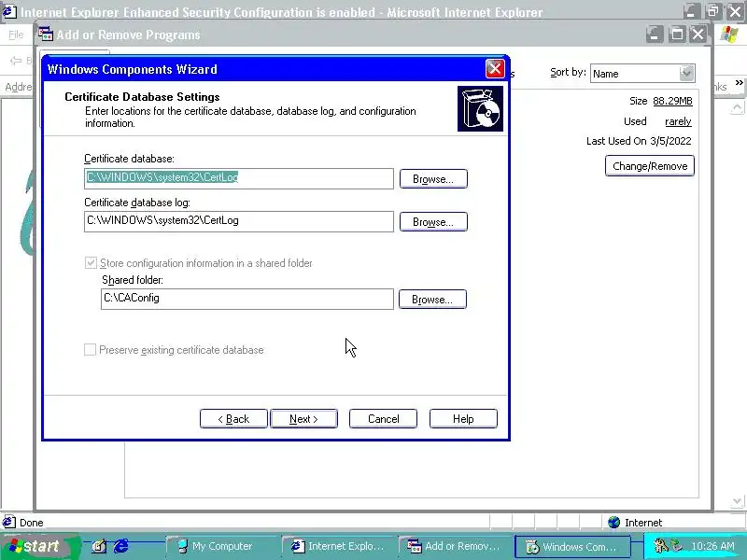Viewport: 747px width, 560px height.
Task: Switch to Add or Remove Programs taskbar button
Action: click(455, 546)
